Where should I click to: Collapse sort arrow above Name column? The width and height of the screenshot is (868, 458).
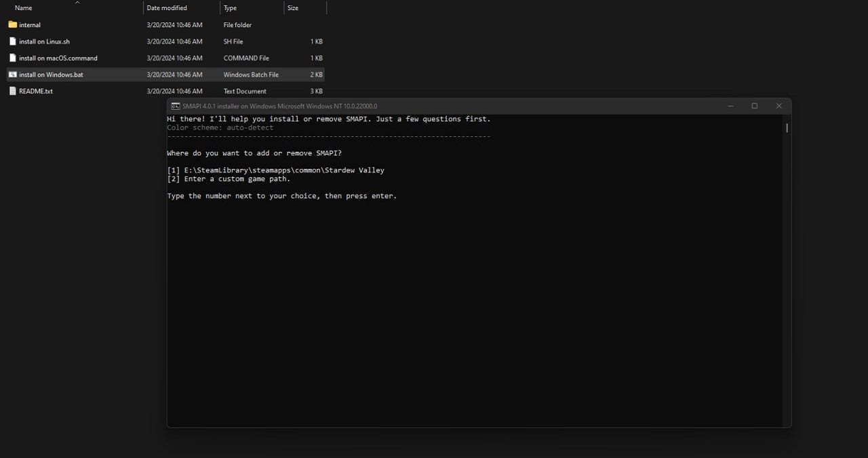[x=77, y=3]
